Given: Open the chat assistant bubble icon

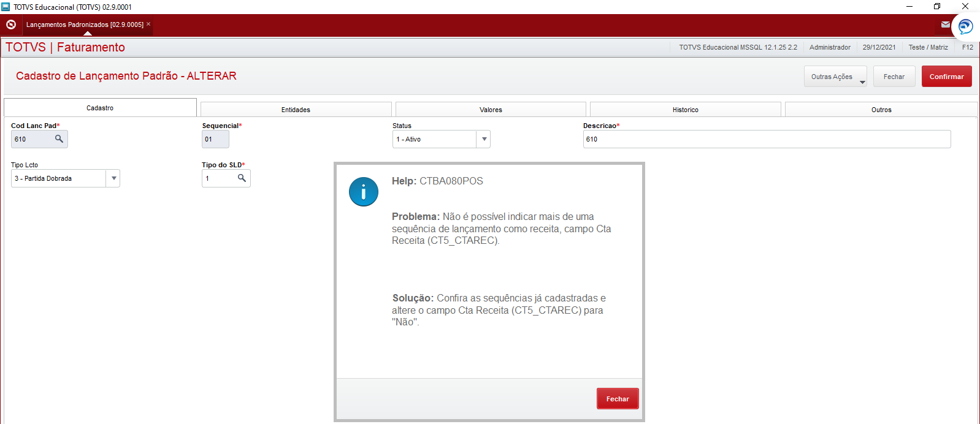Looking at the screenshot, I should pyautogui.click(x=965, y=26).
